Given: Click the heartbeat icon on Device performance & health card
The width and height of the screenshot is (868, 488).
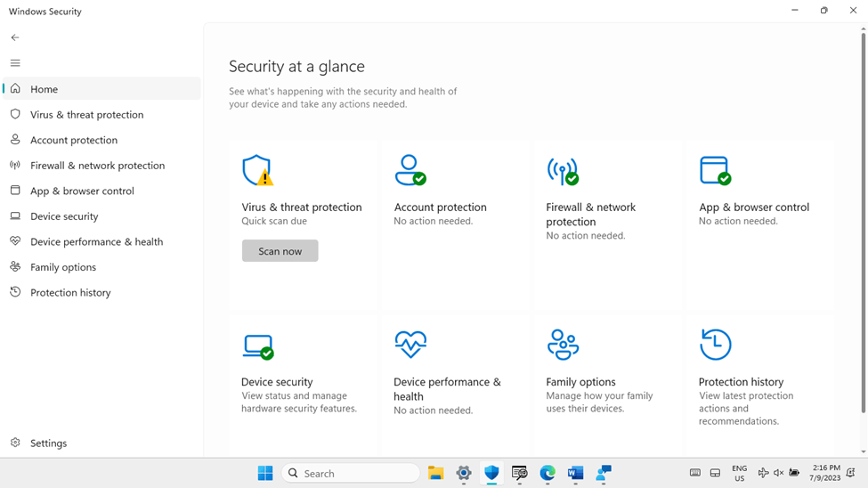Looking at the screenshot, I should coord(410,345).
